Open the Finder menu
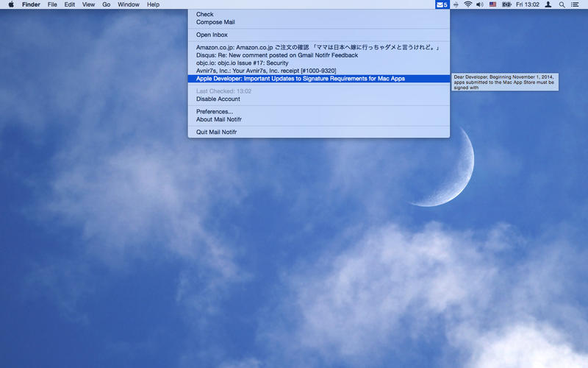The height and width of the screenshot is (368, 588). (31, 4)
